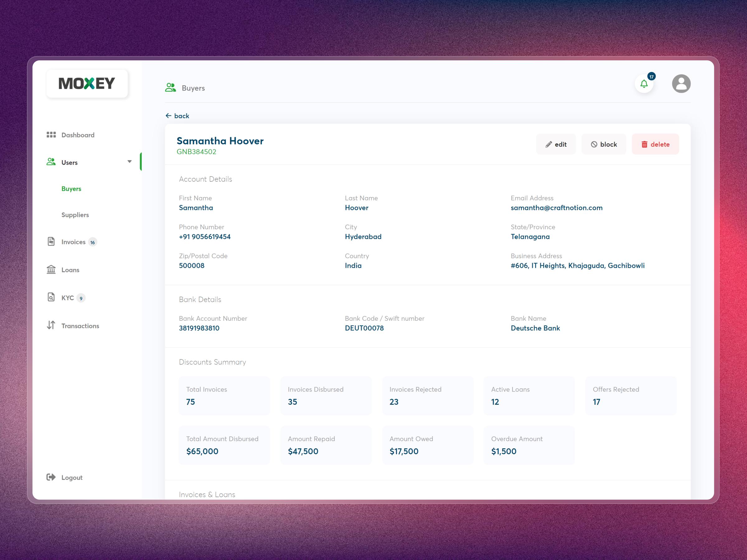The width and height of the screenshot is (747, 560).
Task: Click the notification count badge 17
Action: pyautogui.click(x=651, y=77)
